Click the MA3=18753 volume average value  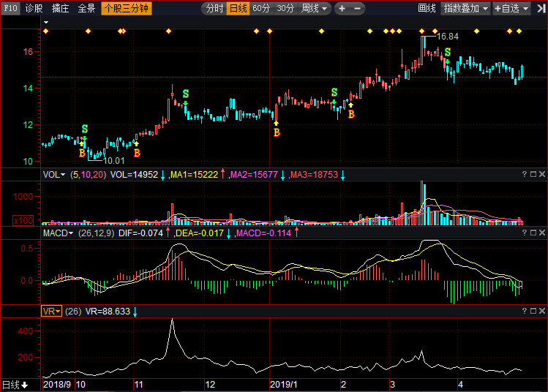tap(314, 174)
